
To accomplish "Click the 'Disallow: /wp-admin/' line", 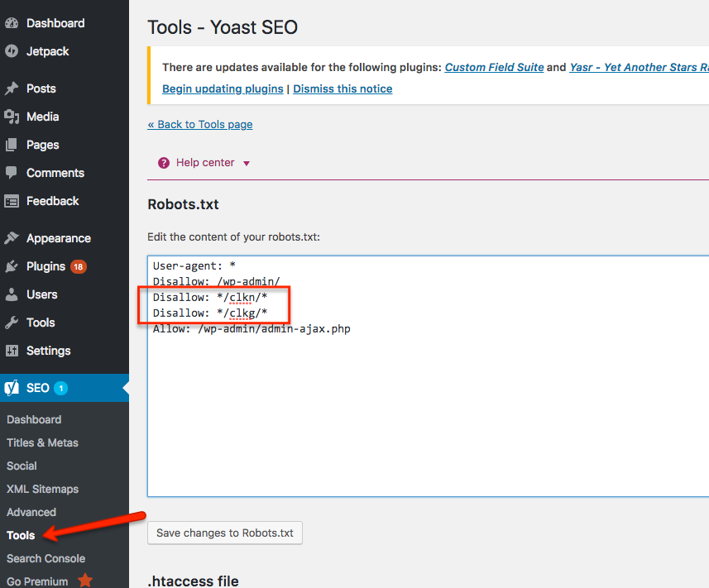I will pos(217,281).
